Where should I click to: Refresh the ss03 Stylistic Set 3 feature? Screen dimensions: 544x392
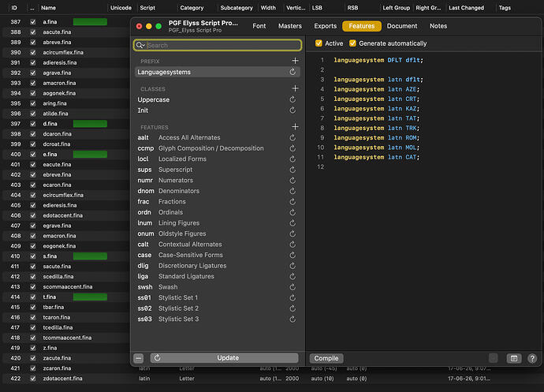292,319
